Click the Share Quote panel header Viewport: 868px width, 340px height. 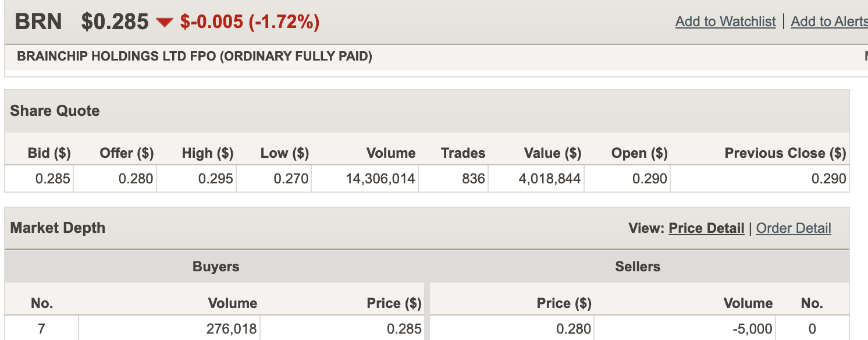[55, 111]
